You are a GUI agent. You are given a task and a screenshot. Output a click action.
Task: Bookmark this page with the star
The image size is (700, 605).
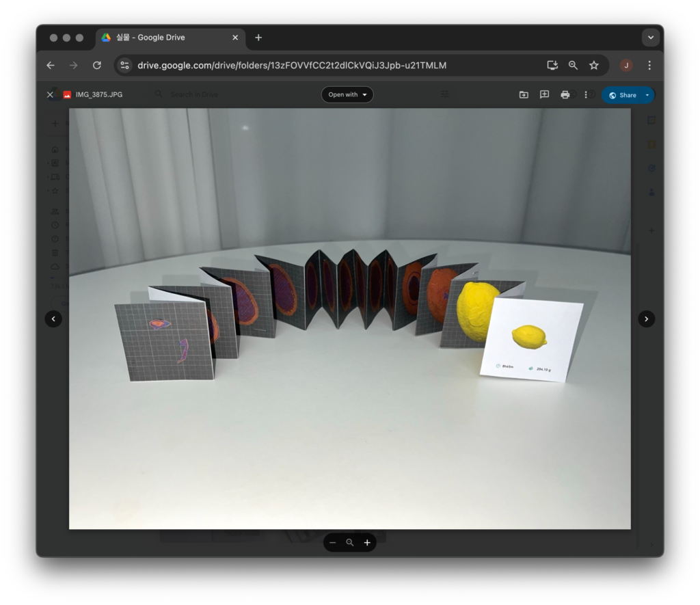coord(594,66)
